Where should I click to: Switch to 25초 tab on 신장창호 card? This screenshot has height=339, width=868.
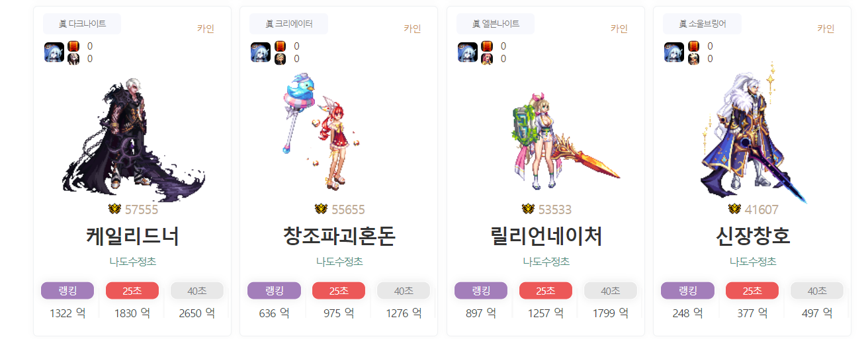752,291
